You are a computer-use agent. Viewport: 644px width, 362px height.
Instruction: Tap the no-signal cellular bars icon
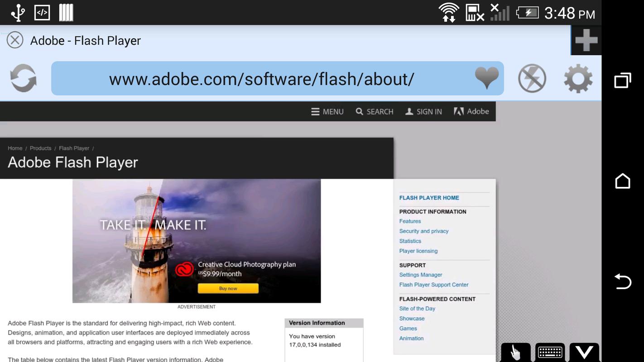coord(500,12)
